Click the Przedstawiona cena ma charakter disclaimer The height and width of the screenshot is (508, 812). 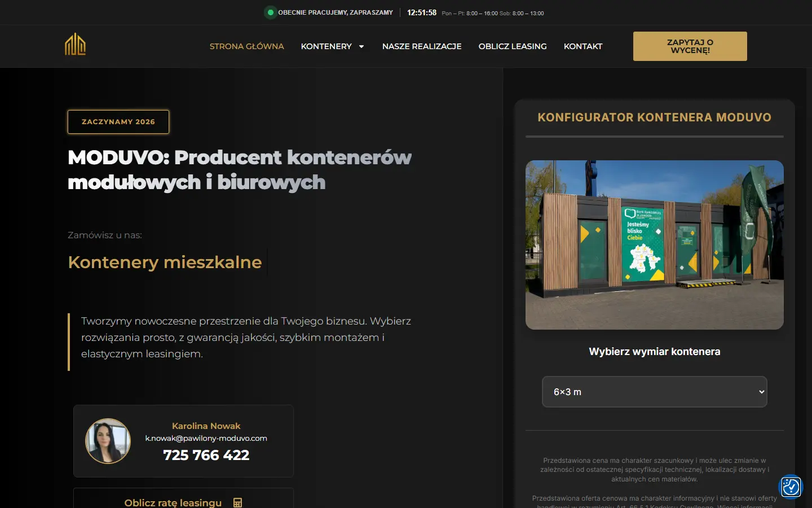tap(655, 470)
